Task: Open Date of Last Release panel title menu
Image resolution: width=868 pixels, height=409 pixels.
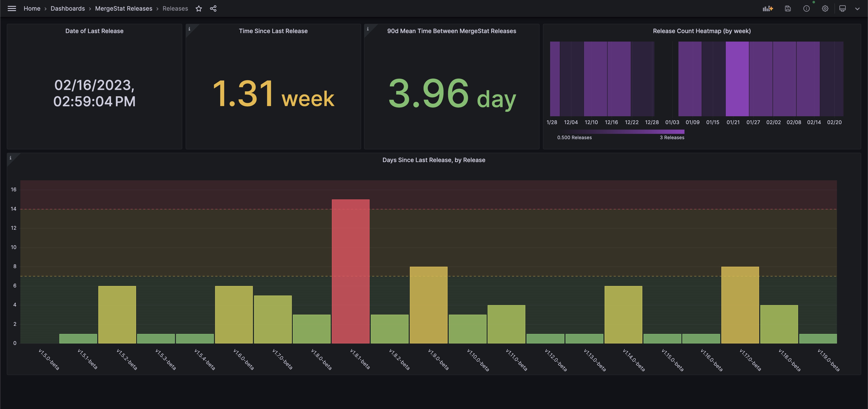Action: 94,31
